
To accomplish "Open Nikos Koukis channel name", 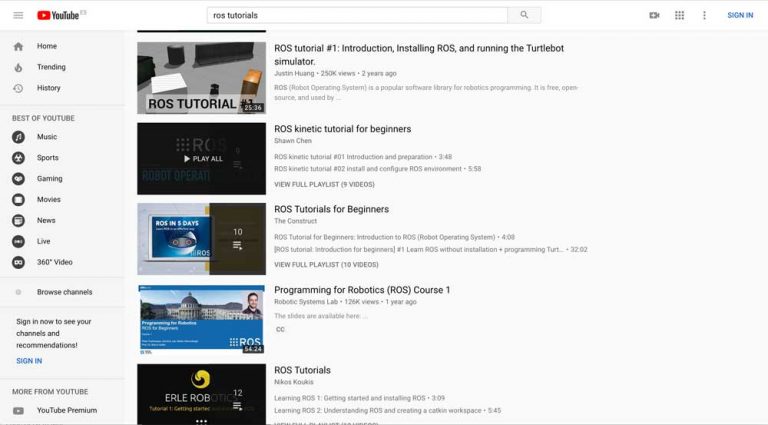I will (294, 382).
